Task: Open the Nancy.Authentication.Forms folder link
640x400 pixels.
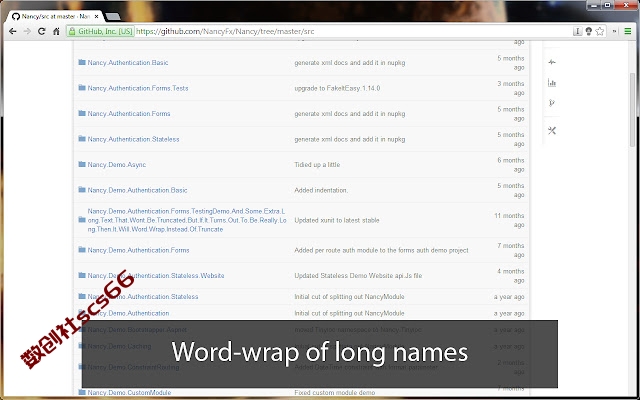Action: click(x=129, y=113)
